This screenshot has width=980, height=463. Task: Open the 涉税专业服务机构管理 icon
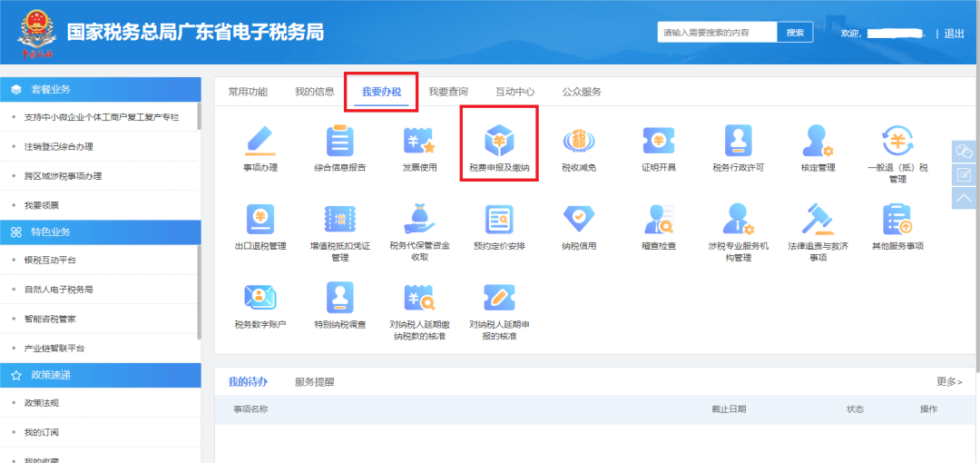[738, 219]
